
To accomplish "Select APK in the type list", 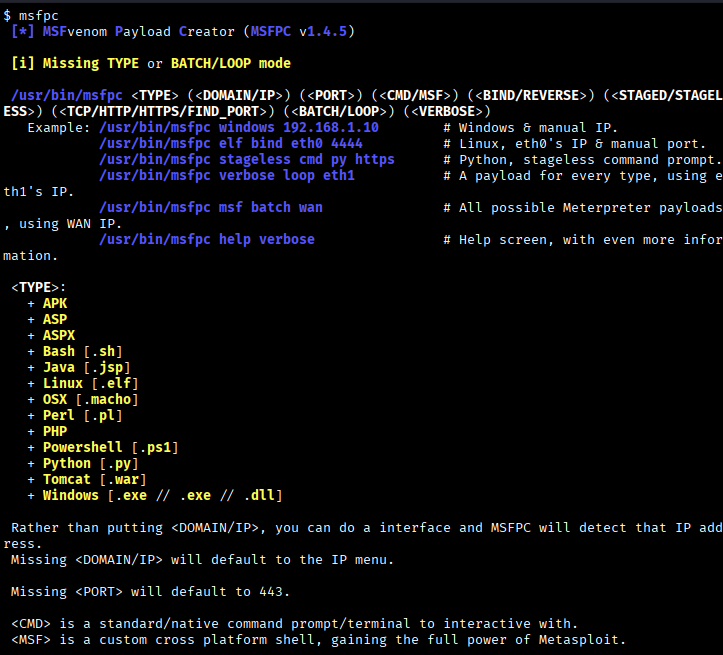I will click(55, 303).
